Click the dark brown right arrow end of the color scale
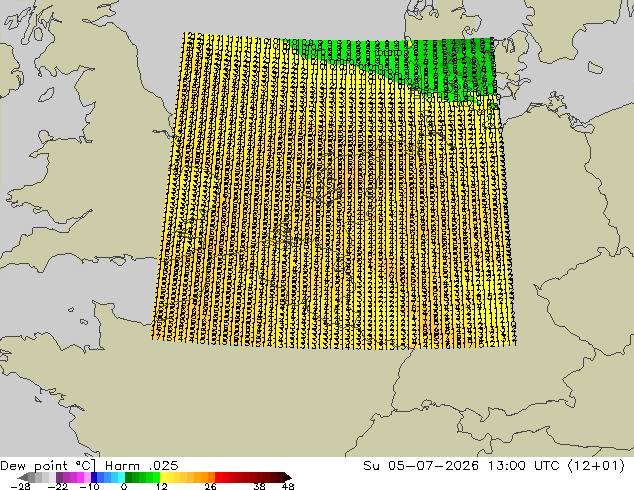This screenshot has height=490, width=634. pos(288,477)
